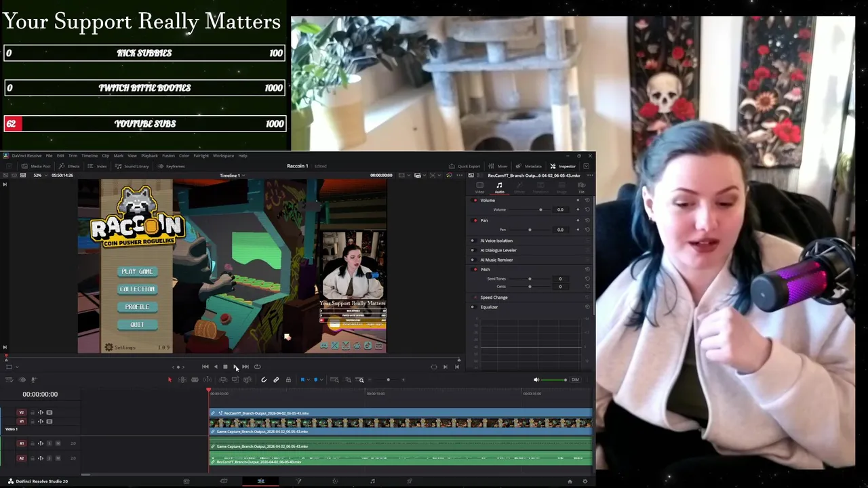
Task: Open the Workspace menu
Action: click(223, 156)
